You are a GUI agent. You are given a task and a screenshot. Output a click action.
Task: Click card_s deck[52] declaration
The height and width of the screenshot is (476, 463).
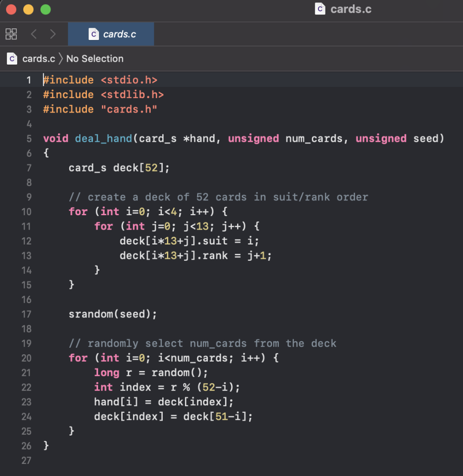coord(119,168)
